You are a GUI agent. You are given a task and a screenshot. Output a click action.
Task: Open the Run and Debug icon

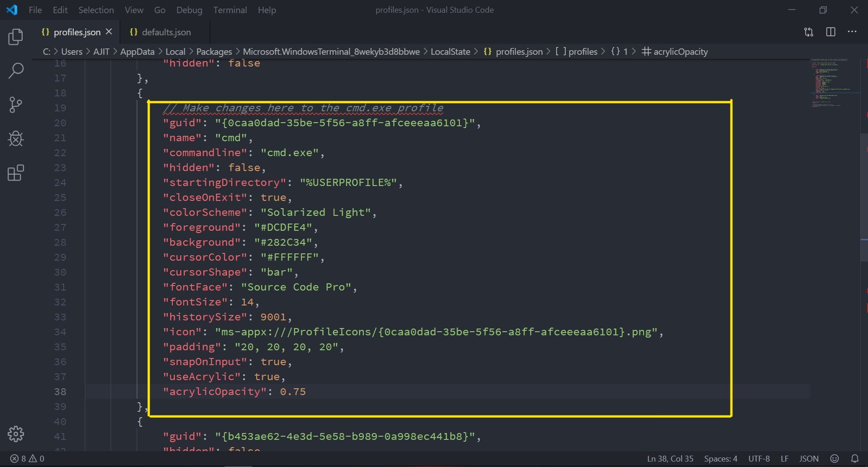pyautogui.click(x=15, y=139)
